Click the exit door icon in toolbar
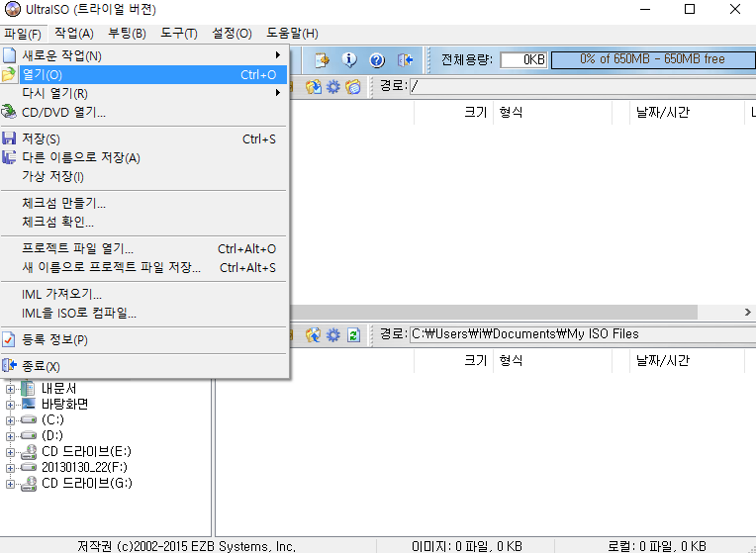The image size is (756, 553). click(x=405, y=59)
